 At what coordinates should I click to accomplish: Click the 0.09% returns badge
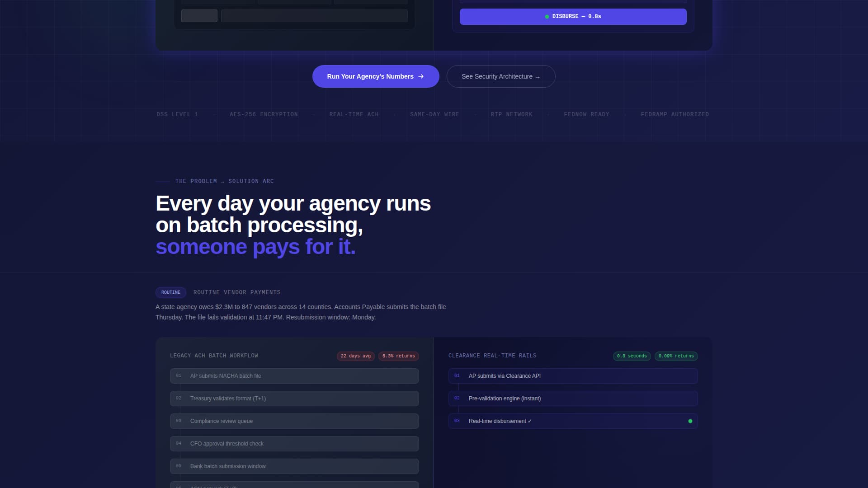pyautogui.click(x=676, y=356)
